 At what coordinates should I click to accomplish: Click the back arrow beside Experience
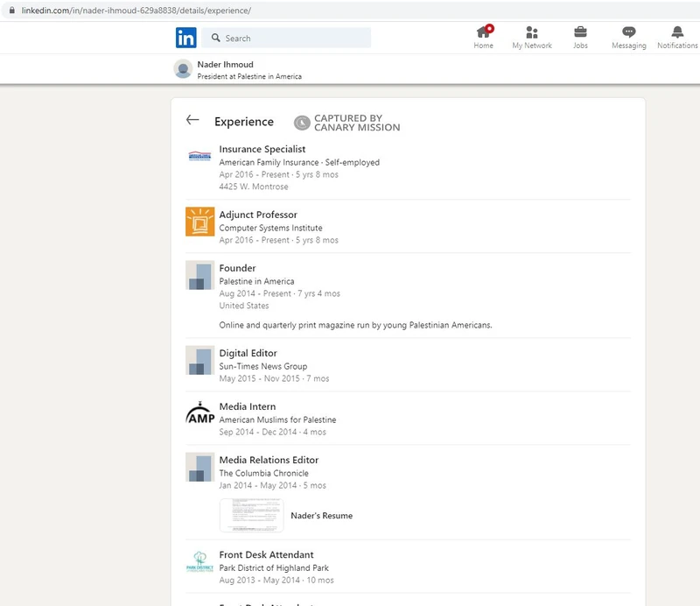point(192,120)
